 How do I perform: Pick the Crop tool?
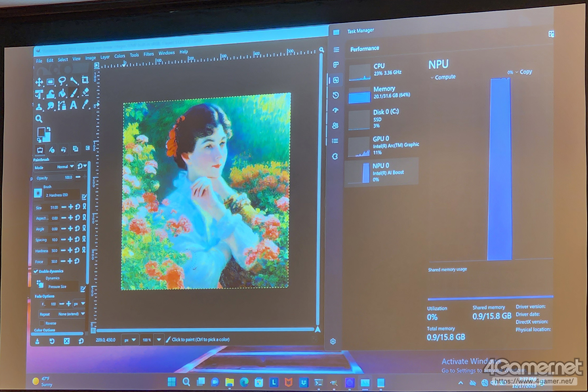click(85, 81)
